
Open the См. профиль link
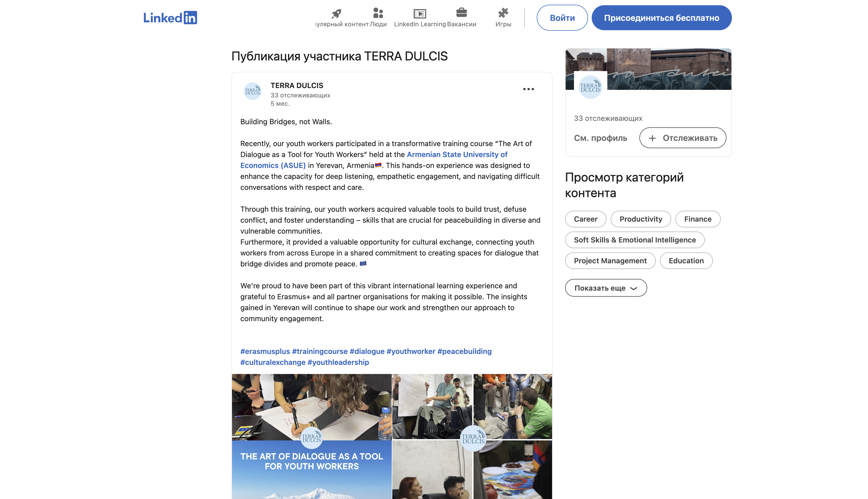pyautogui.click(x=600, y=138)
